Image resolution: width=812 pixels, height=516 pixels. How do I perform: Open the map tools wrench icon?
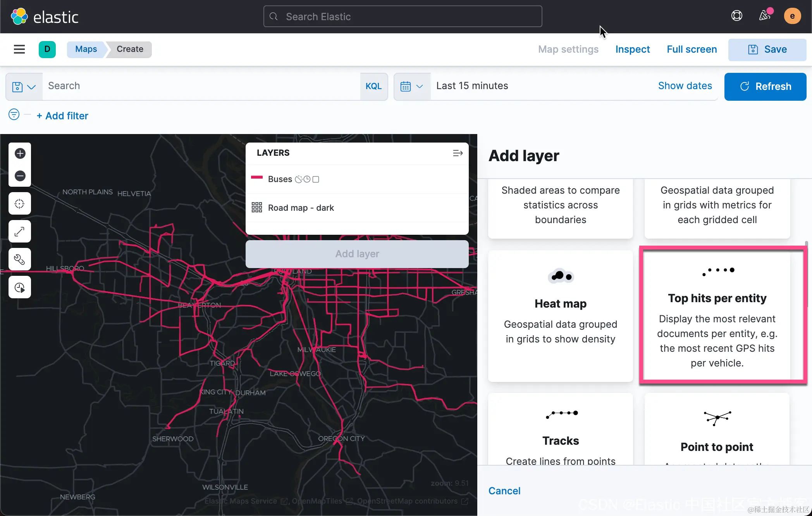coord(20,259)
